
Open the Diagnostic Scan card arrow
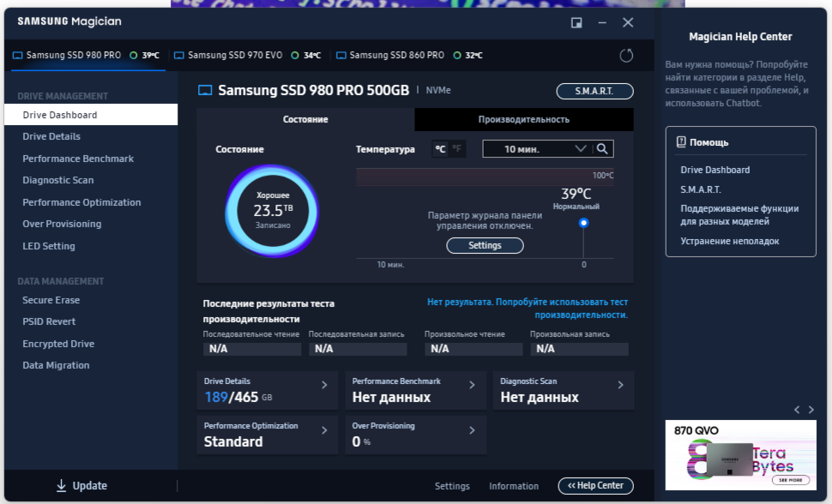click(x=620, y=385)
